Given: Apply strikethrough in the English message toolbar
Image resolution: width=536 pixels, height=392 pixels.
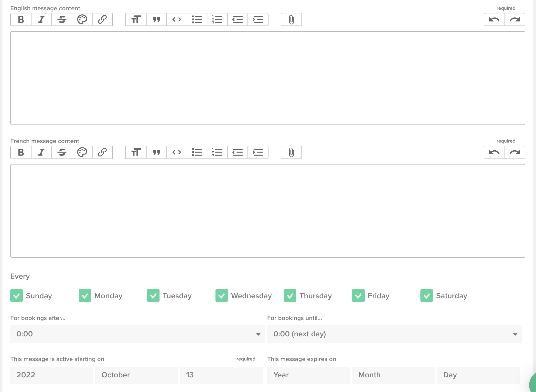Looking at the screenshot, I should click(x=62, y=20).
